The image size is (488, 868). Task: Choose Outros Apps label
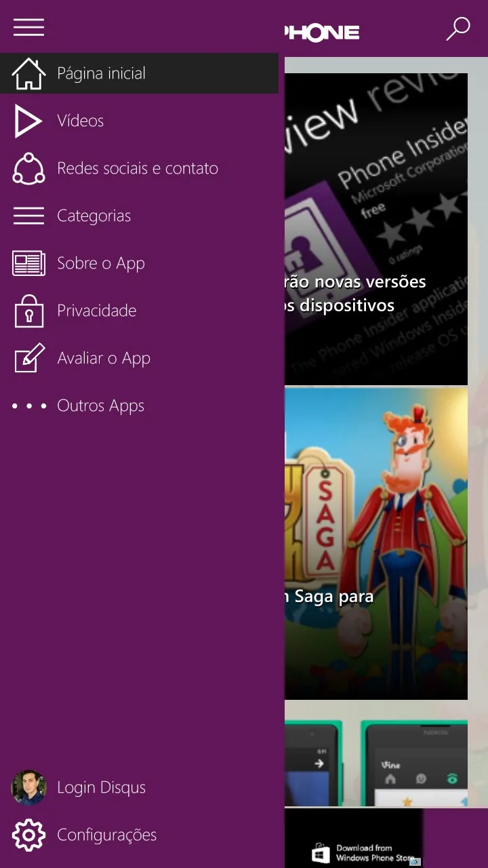point(101,406)
